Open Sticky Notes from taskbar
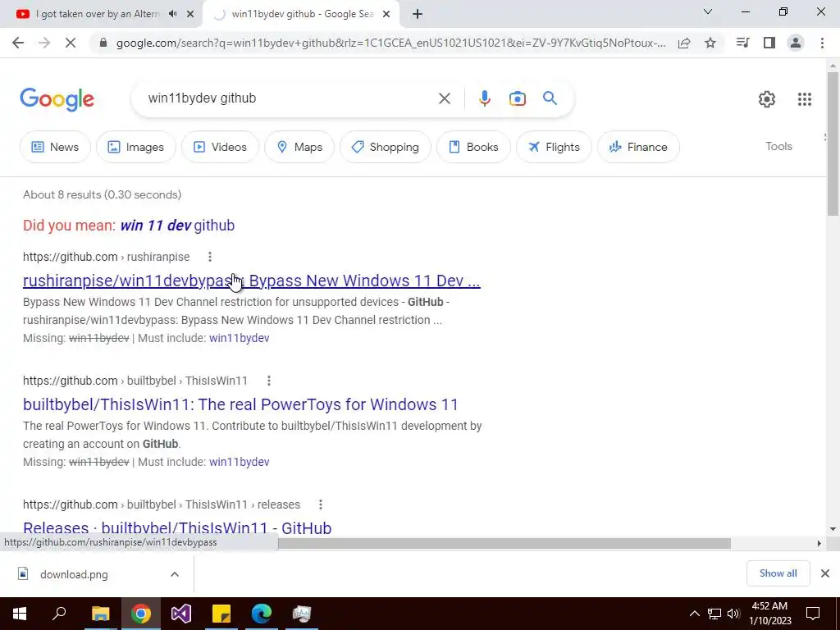This screenshot has width=840, height=630. [x=221, y=614]
